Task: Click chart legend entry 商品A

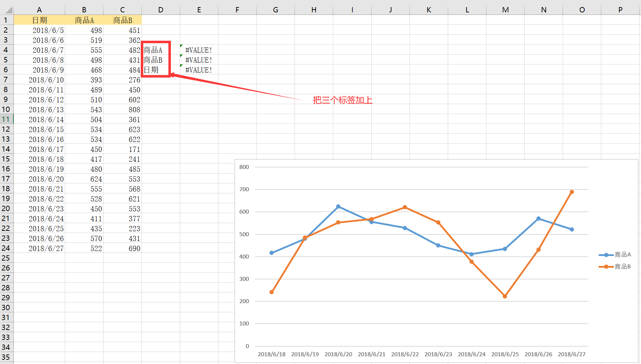Action: click(x=615, y=255)
